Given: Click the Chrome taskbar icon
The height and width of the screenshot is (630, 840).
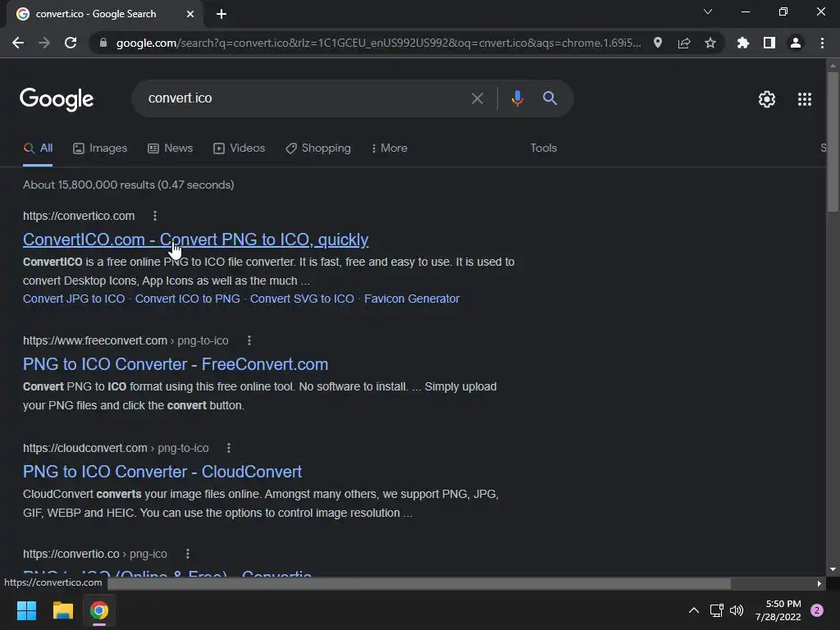Looking at the screenshot, I should coord(99,610).
